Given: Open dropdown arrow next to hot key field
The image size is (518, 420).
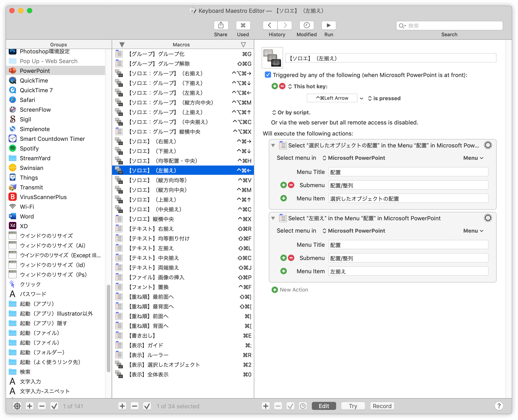Looking at the screenshot, I should [x=361, y=98].
